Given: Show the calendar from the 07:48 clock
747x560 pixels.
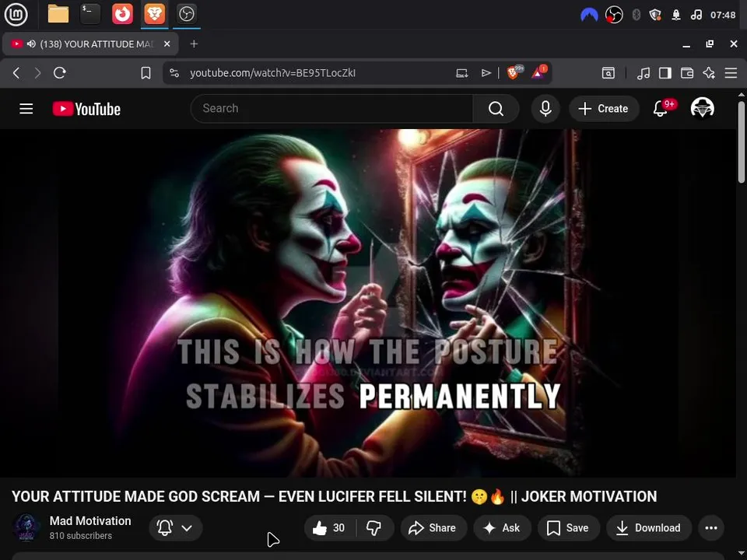Looking at the screenshot, I should click(723, 15).
